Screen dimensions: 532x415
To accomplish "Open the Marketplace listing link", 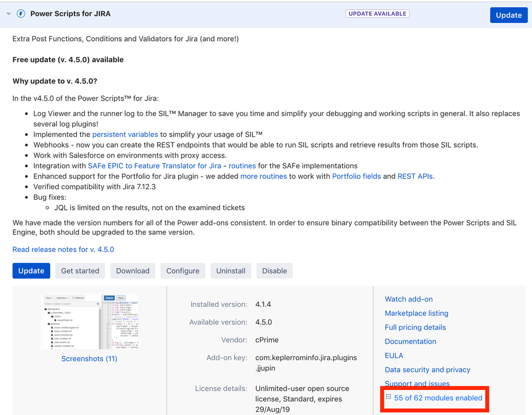I will (x=416, y=313).
